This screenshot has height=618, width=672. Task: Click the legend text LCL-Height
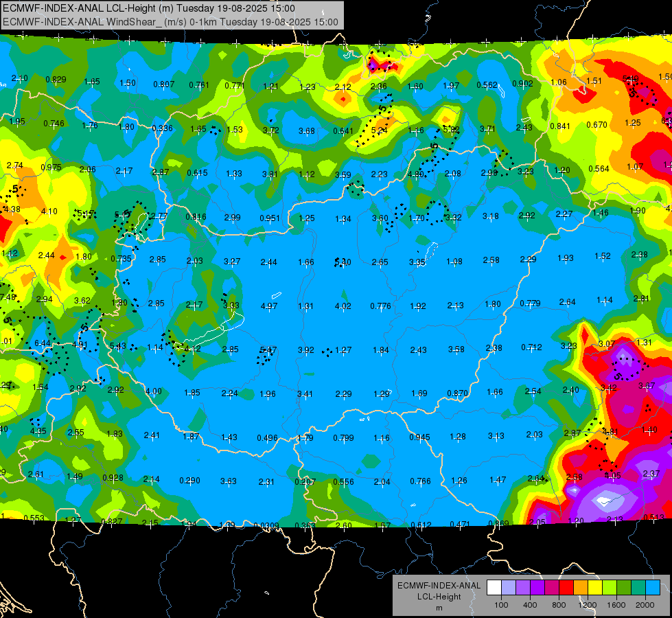pos(439,597)
